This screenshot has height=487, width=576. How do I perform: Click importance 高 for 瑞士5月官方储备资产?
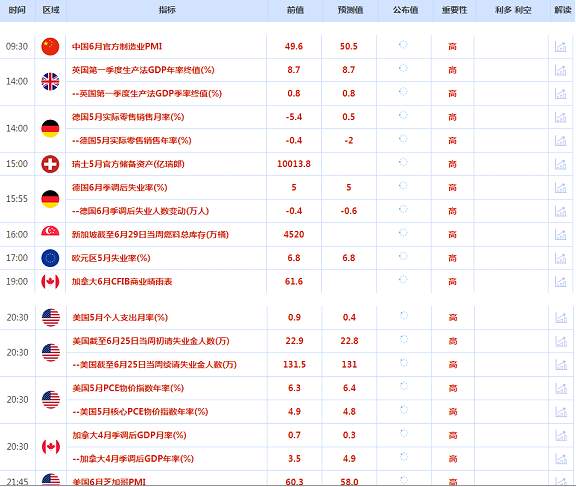(452, 164)
